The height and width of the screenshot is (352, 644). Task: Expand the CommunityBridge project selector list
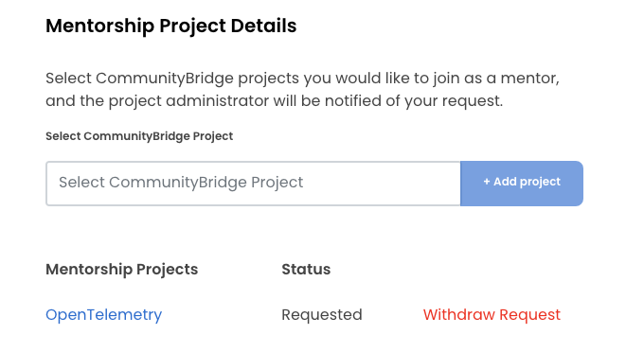(x=253, y=184)
